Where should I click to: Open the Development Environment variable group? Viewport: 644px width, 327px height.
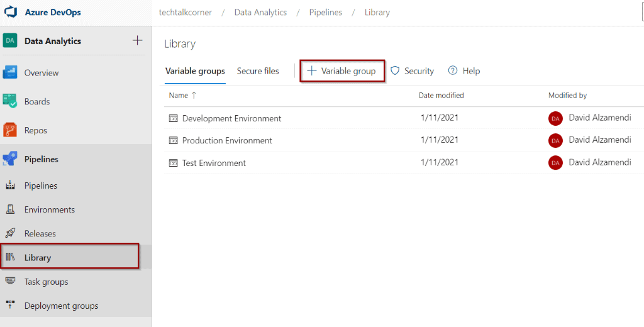(231, 118)
